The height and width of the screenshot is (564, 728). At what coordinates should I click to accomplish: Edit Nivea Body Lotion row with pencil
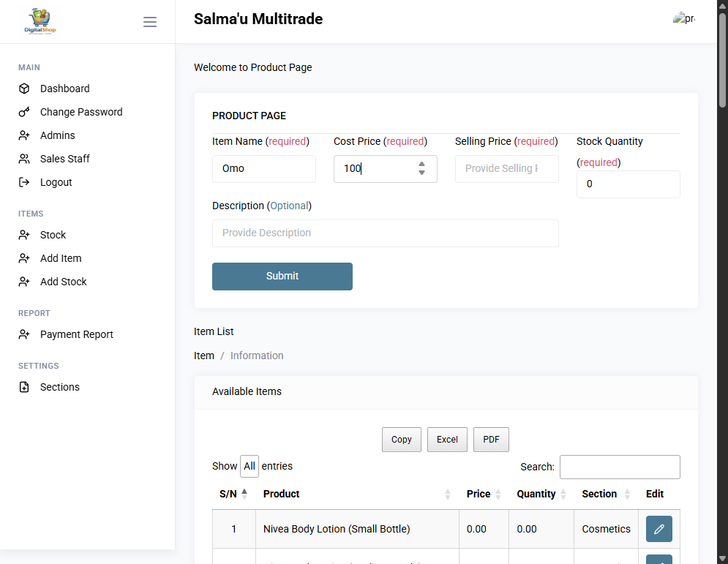tap(658, 529)
